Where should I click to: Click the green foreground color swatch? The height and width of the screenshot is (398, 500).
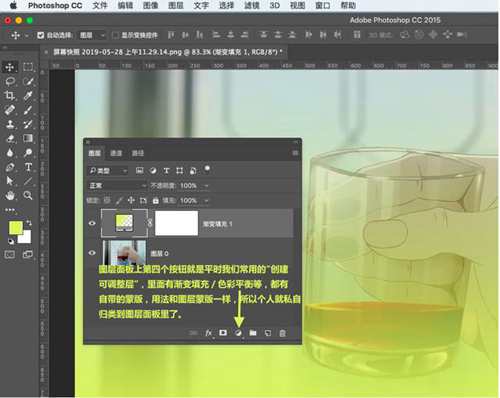(x=15, y=227)
